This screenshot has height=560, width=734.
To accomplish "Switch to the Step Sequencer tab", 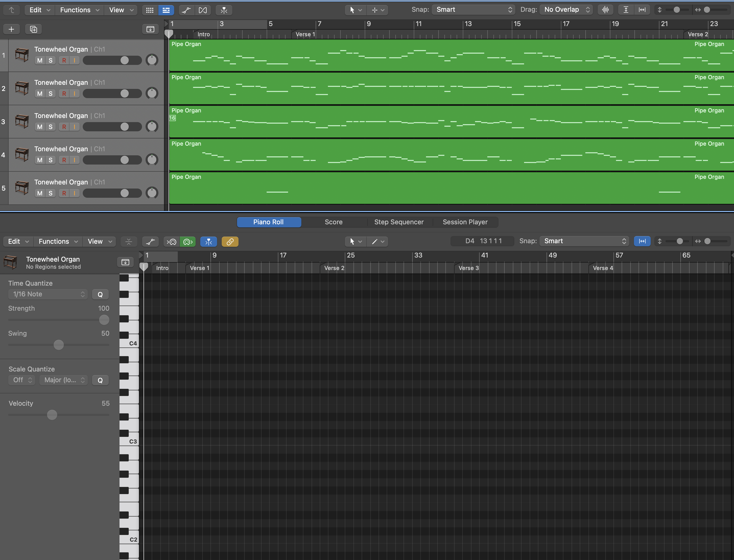I will click(x=399, y=222).
